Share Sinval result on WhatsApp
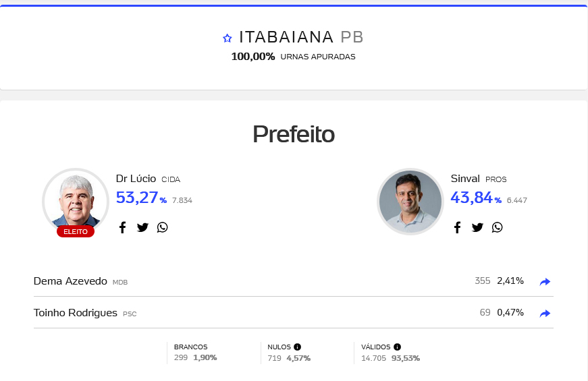 pos(497,227)
